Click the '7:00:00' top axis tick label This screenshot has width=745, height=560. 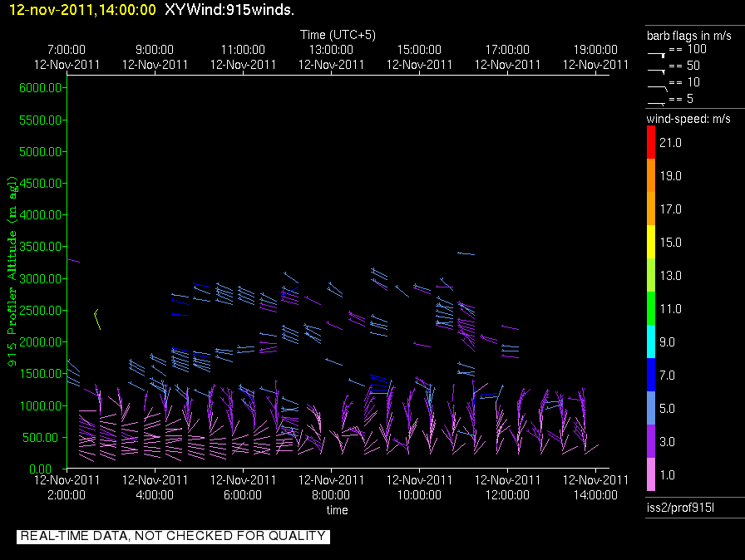click(67, 50)
